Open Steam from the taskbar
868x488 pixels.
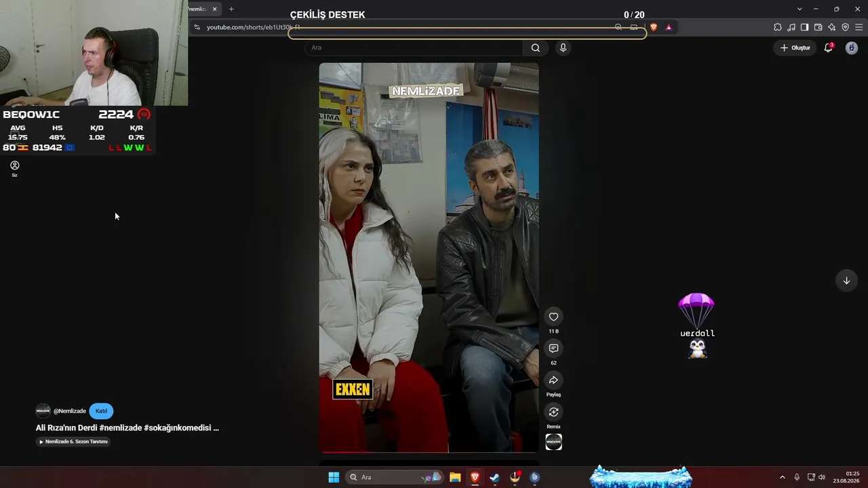(x=495, y=477)
